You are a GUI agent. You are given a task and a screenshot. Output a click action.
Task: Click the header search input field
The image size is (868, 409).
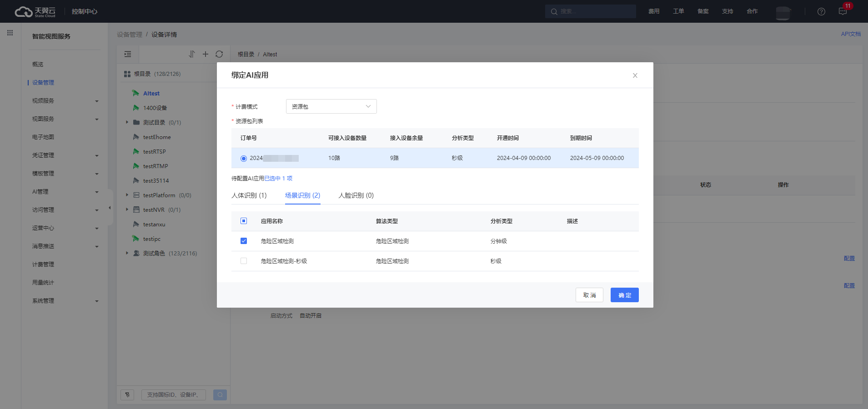point(591,11)
